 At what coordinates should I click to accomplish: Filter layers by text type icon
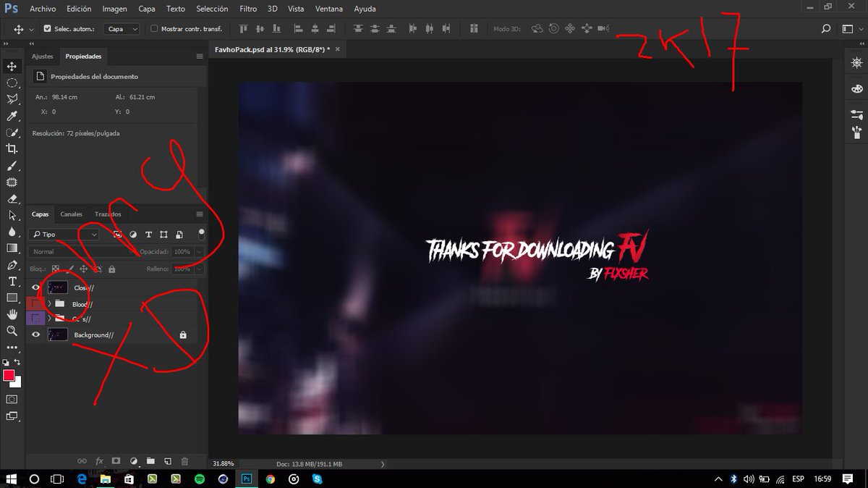(x=149, y=235)
